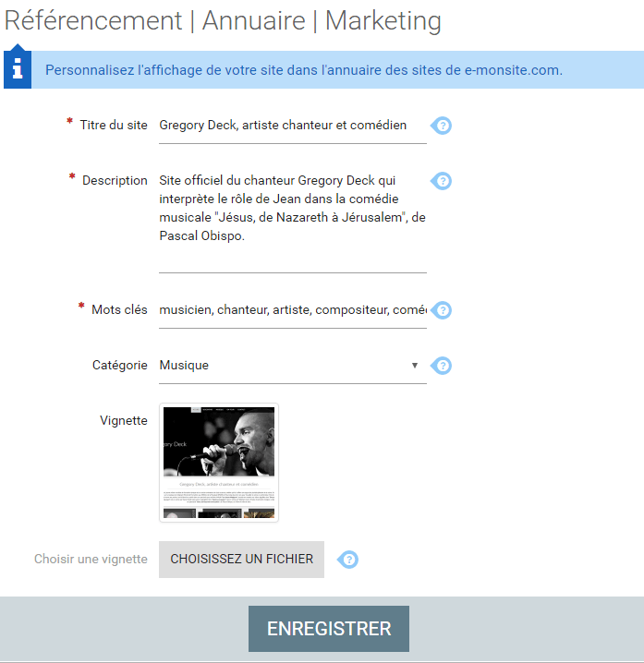Click the 'Vignette' label

pyautogui.click(x=124, y=421)
